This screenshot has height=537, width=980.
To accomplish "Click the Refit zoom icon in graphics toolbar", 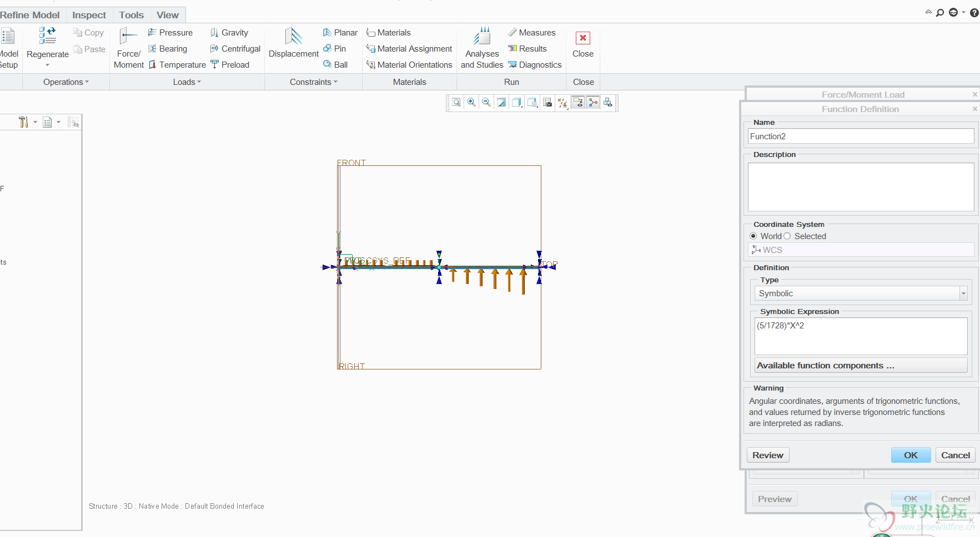I will coord(456,103).
